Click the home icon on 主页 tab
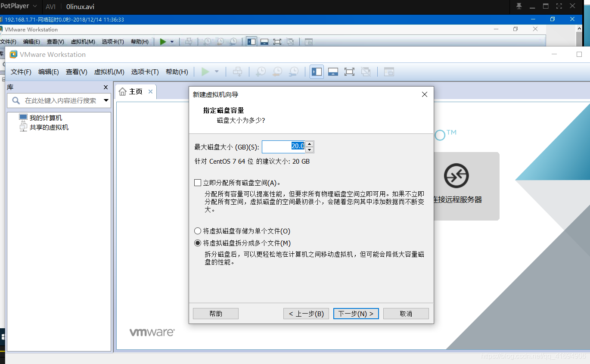This screenshot has height=364, width=590. [123, 91]
